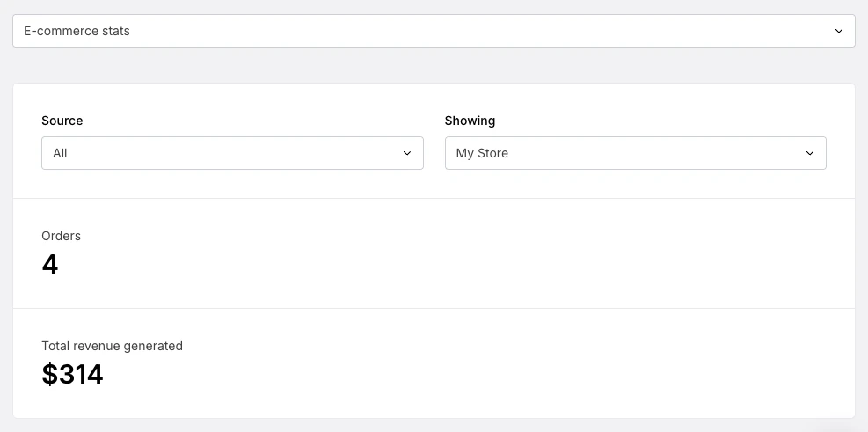This screenshot has width=868, height=432.
Task: Open the E-commerce stats dropdown
Action: tap(434, 31)
